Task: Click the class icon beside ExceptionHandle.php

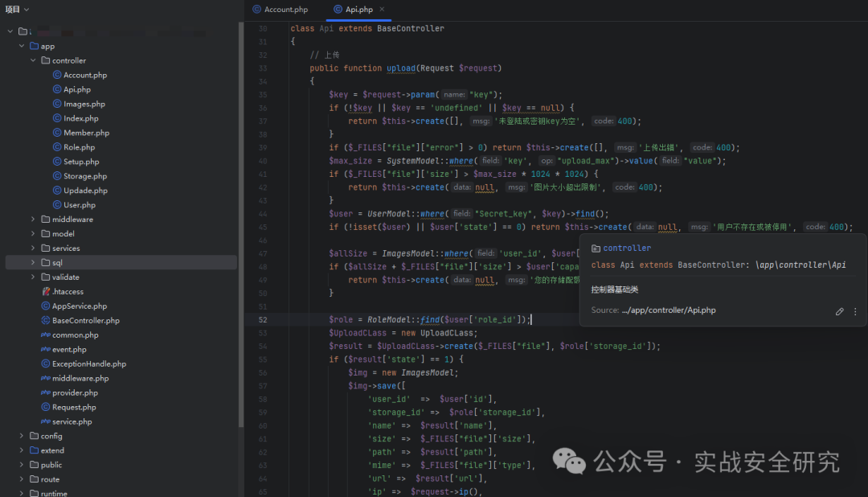Action: [45, 364]
